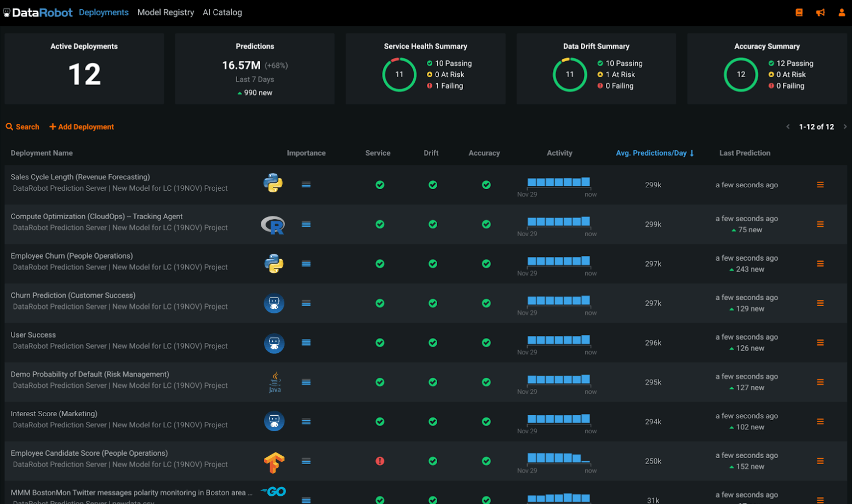Click R language icon on Compute Optimization row
The image size is (852, 504).
[273, 225]
